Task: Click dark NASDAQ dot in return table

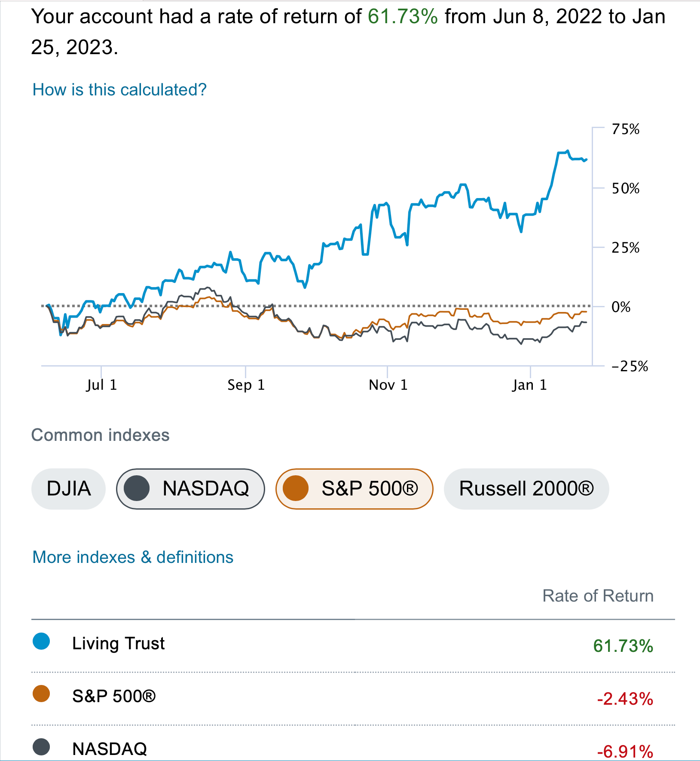Action: click(x=41, y=747)
